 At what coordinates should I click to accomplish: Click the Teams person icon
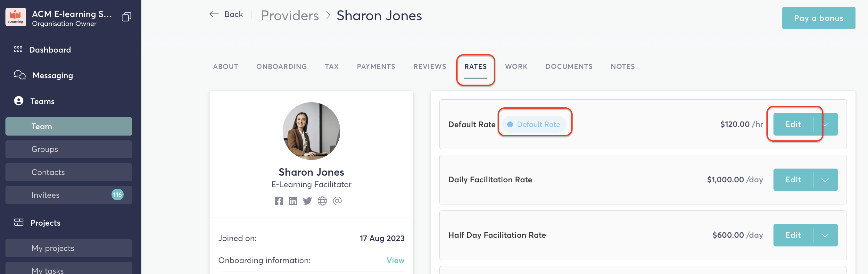pyautogui.click(x=19, y=101)
